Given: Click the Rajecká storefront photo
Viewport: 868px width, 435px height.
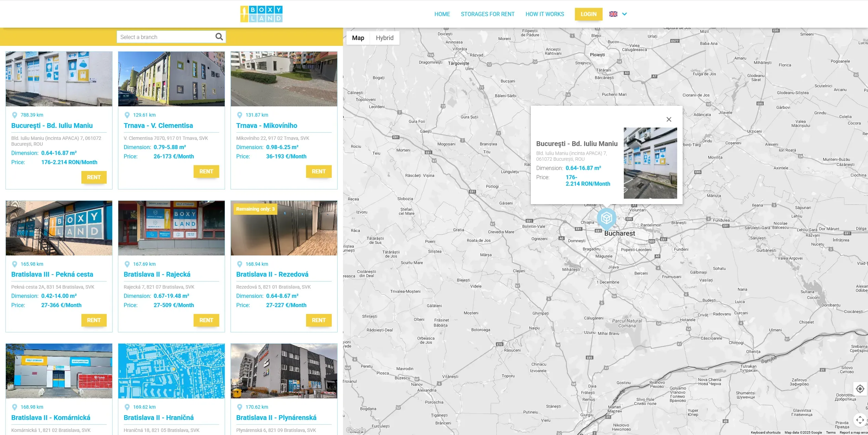Looking at the screenshot, I should pyautogui.click(x=171, y=228).
